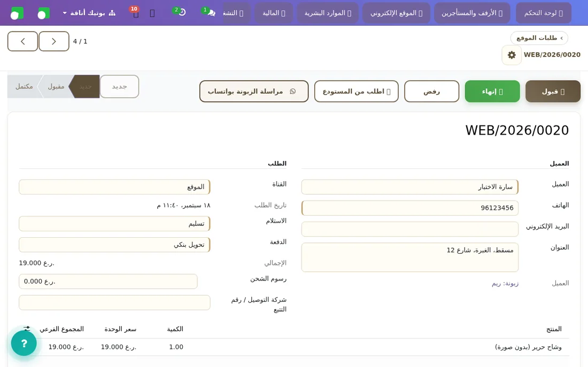The height and width of the screenshot is (367, 588).
Task: Open the لوحة التحكم menu
Action: tap(544, 13)
